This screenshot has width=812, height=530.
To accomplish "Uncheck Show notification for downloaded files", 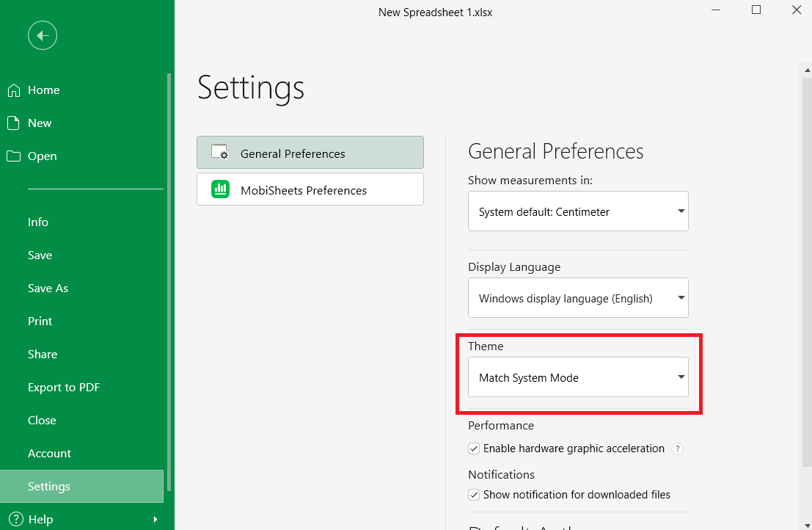I will [474, 495].
